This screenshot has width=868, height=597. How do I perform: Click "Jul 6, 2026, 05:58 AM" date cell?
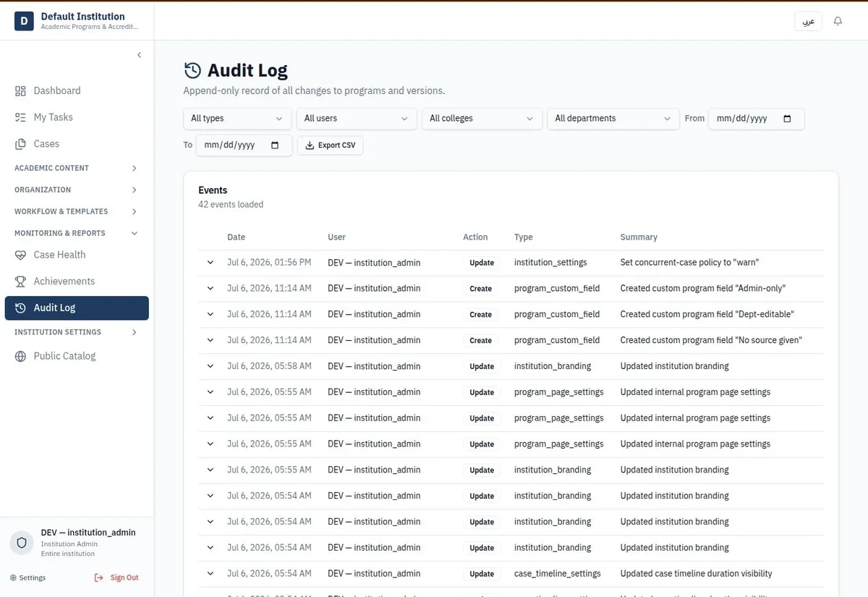(x=269, y=366)
